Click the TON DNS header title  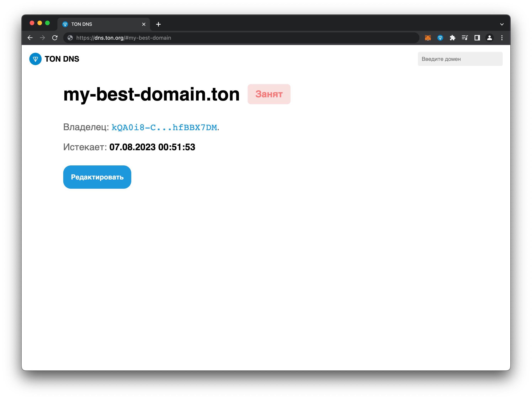point(62,59)
